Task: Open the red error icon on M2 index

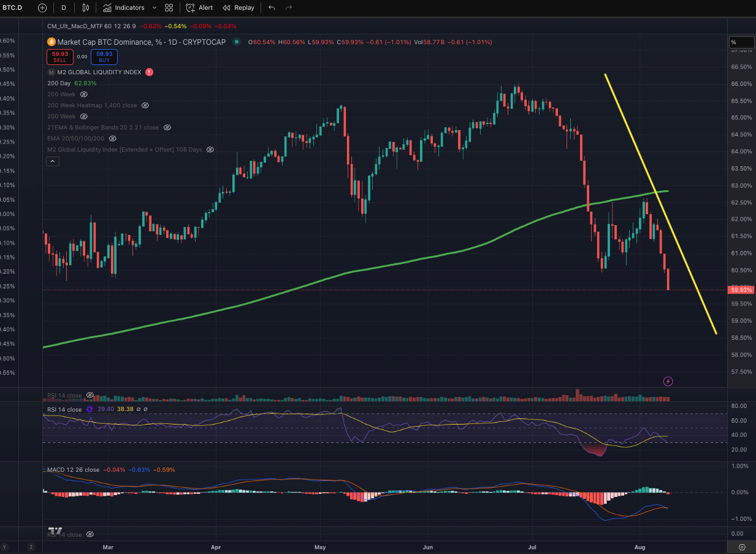Action: coord(149,72)
